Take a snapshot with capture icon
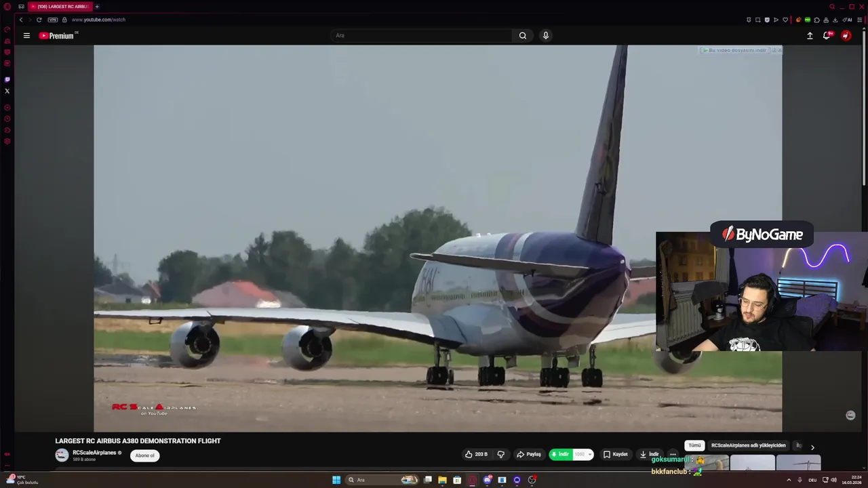This screenshot has width=868, height=488. coord(757,20)
